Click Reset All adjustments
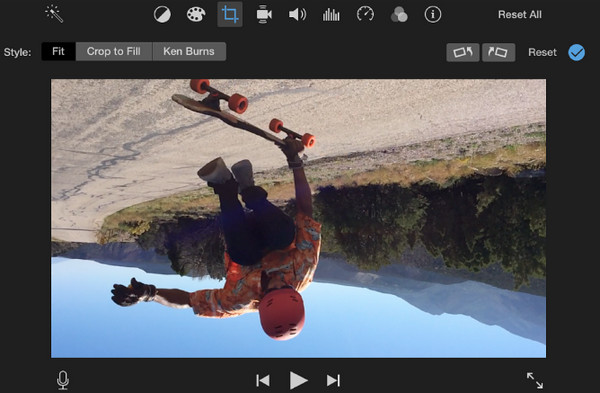Screen dimensions: 600x393 click(520, 15)
